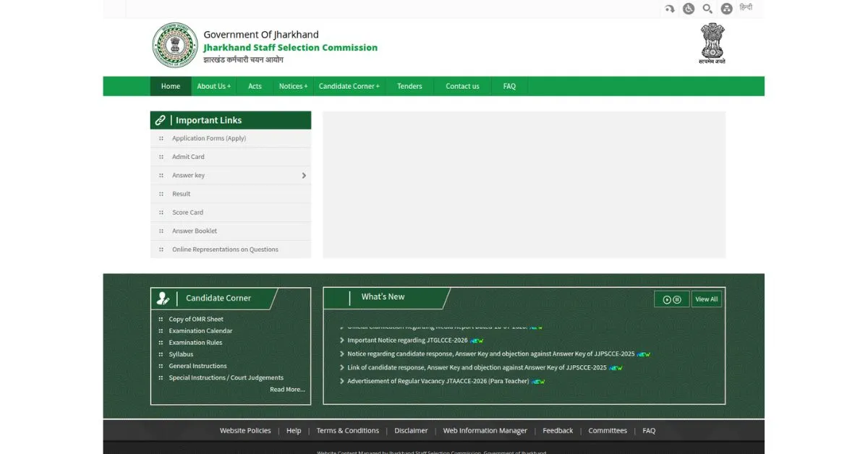Open FAQ in the footer

click(x=649, y=431)
